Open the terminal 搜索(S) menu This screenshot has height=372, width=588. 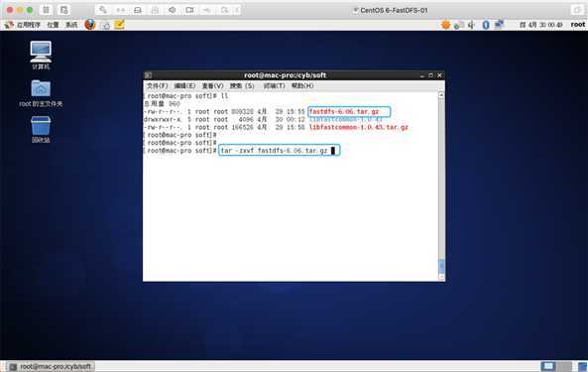(242, 86)
